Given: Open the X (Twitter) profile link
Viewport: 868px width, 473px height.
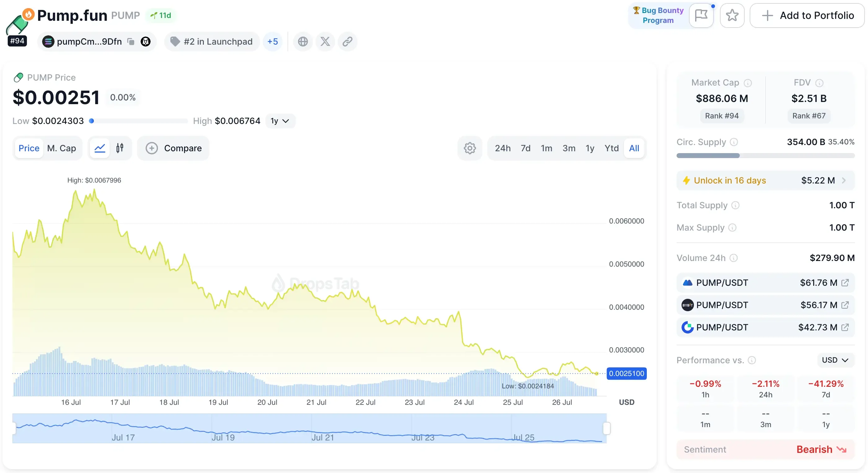Looking at the screenshot, I should point(325,42).
